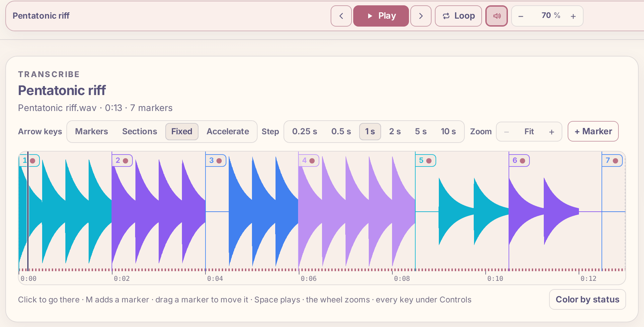644x327 pixels.
Task: Click the Color by status button
Action: click(587, 299)
